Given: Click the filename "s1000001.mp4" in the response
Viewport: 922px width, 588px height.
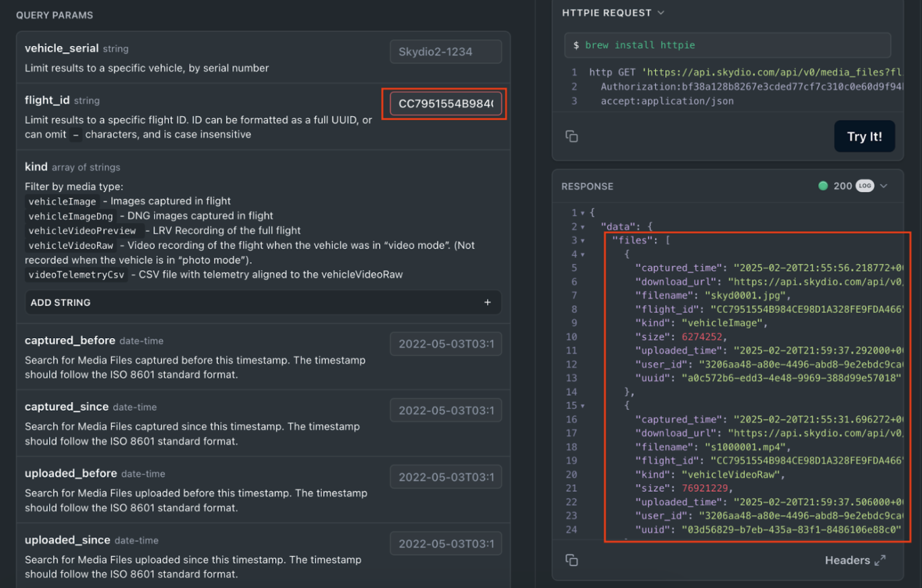Looking at the screenshot, I should 746,447.
